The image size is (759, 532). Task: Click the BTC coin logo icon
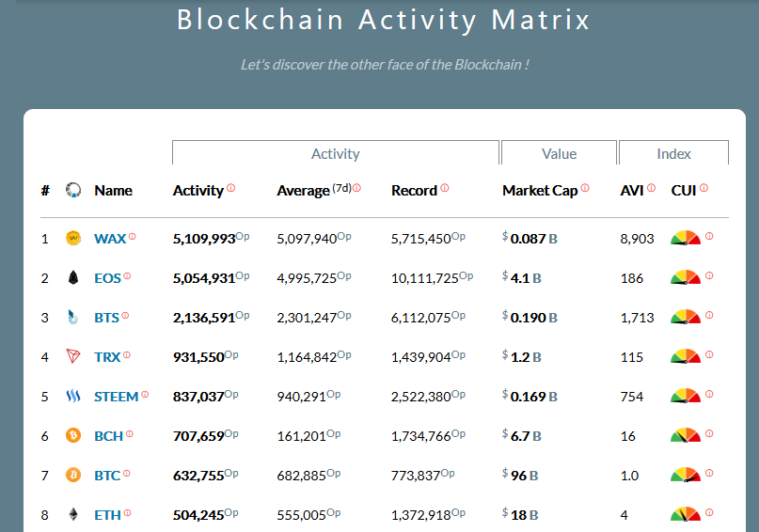(x=73, y=475)
